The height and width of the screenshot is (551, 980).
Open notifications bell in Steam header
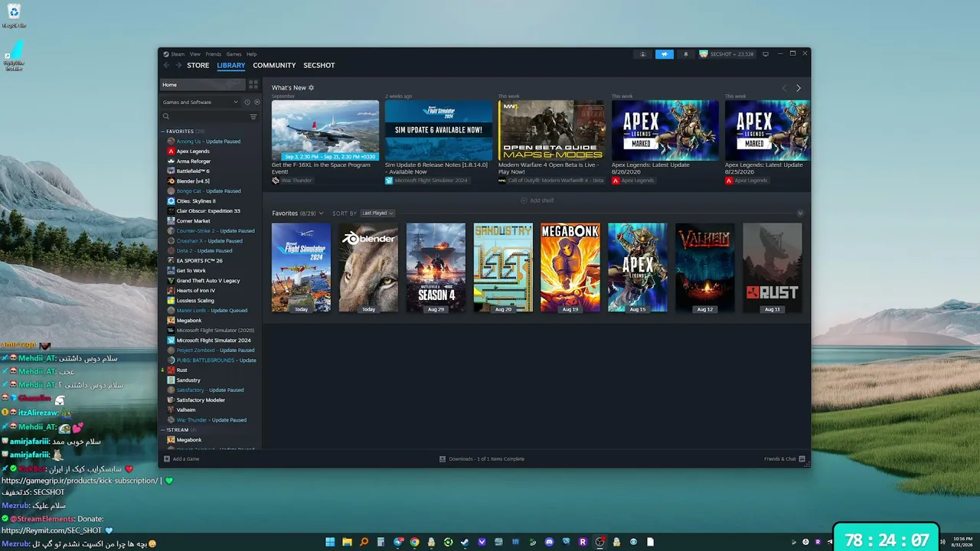pyautogui.click(x=685, y=54)
